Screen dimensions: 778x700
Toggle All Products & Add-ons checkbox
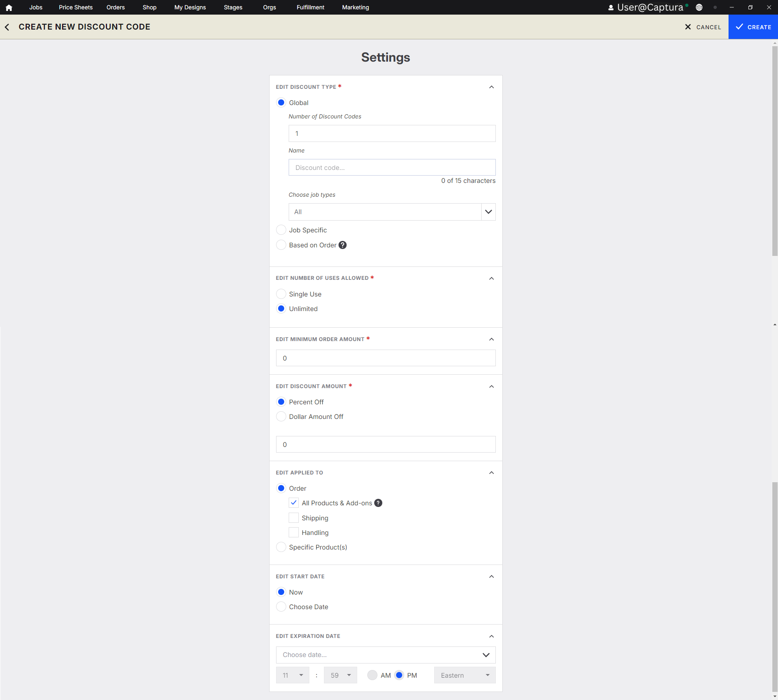pyautogui.click(x=294, y=503)
